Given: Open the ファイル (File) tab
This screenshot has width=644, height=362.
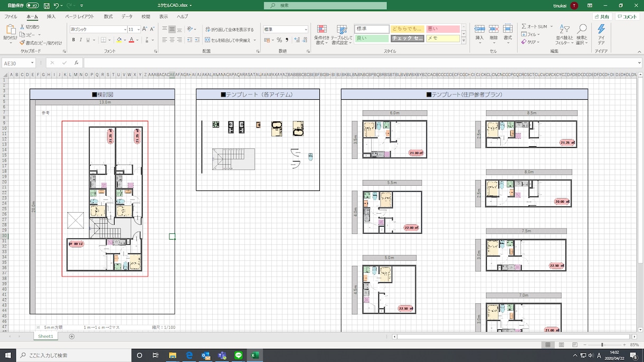Looking at the screenshot, I should (11, 16).
